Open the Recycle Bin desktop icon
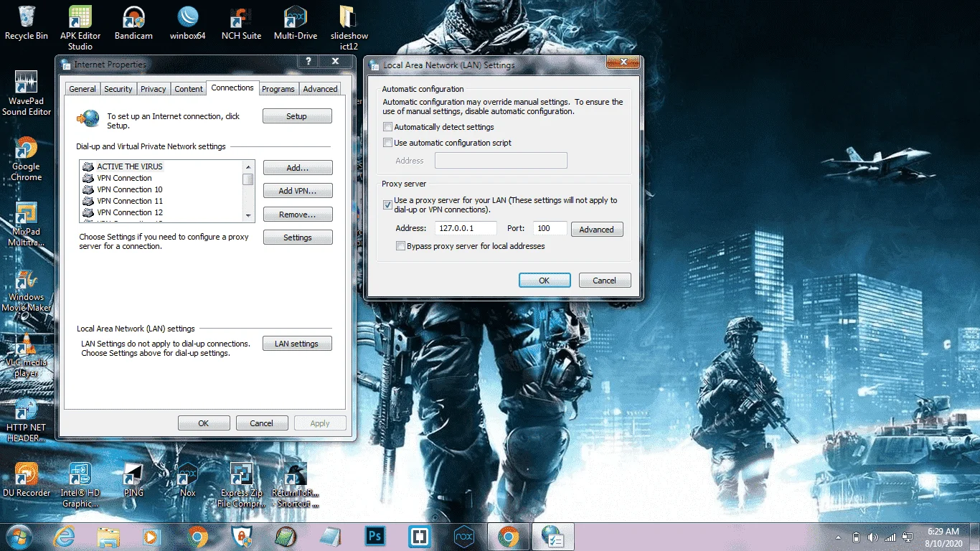 point(27,23)
